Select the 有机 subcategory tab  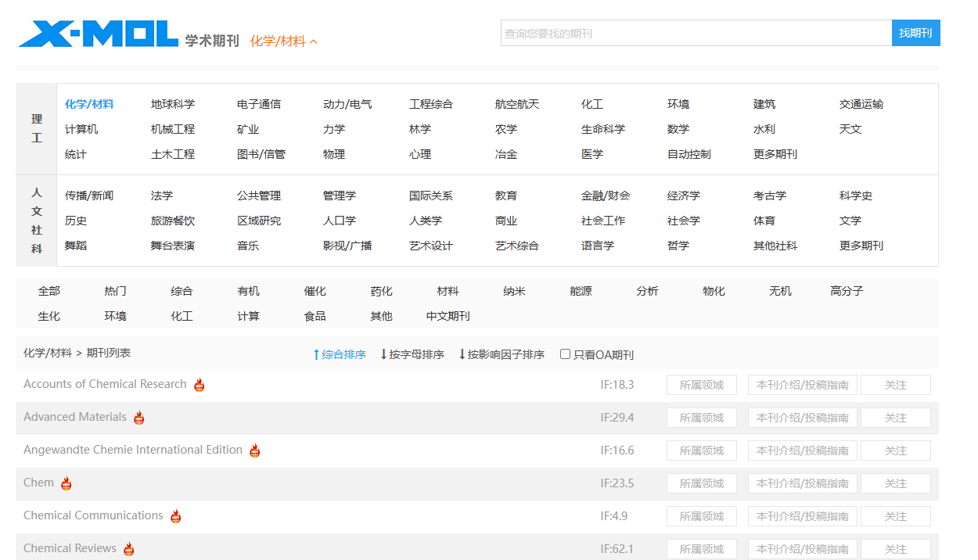click(248, 291)
